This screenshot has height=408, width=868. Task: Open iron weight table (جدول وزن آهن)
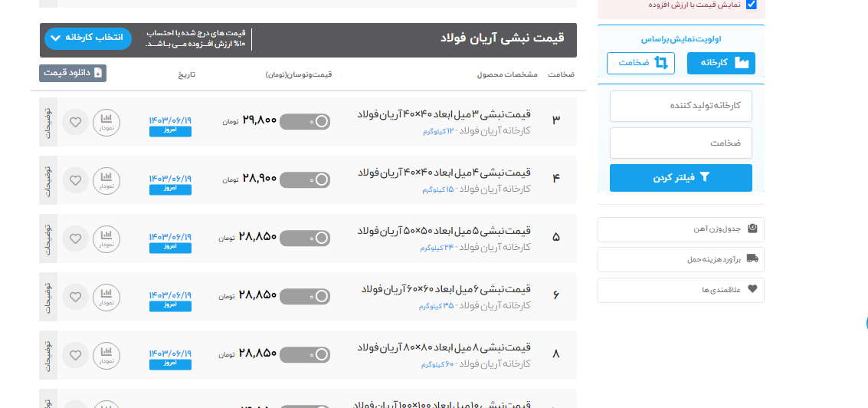coord(680,229)
